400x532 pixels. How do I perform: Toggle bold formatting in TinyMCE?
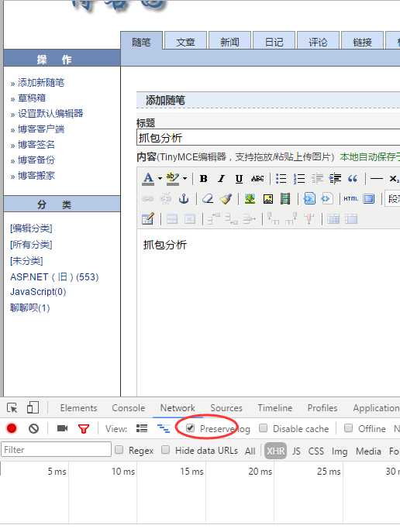pyautogui.click(x=203, y=179)
